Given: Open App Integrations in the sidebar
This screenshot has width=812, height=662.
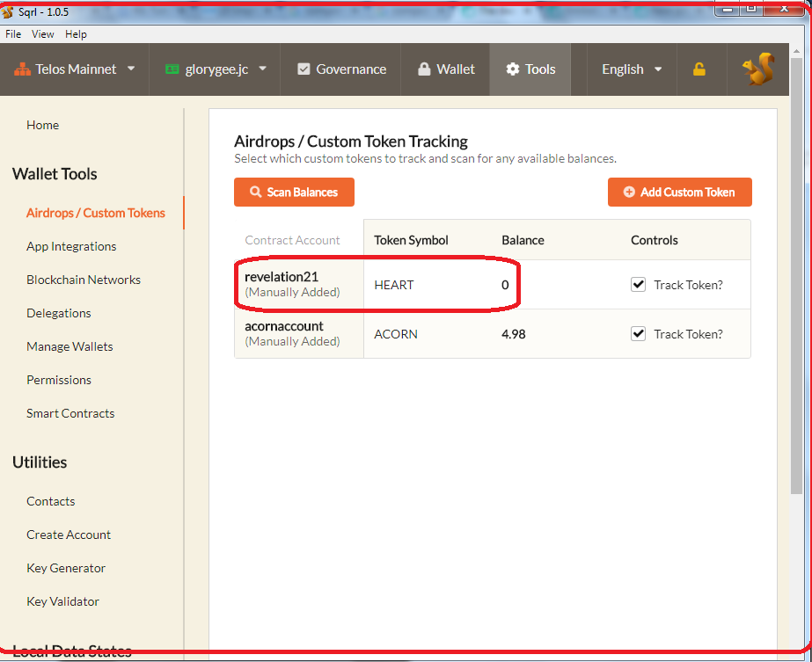Looking at the screenshot, I should click(x=71, y=246).
